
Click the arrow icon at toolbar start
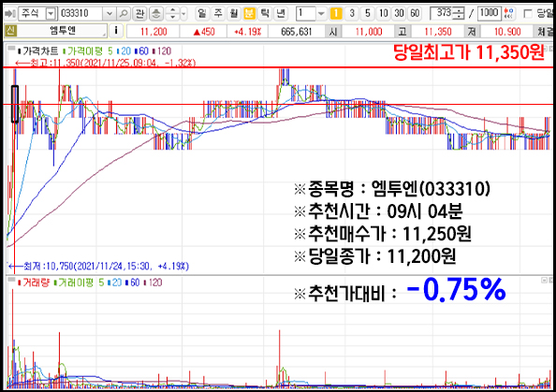[x=9, y=14]
